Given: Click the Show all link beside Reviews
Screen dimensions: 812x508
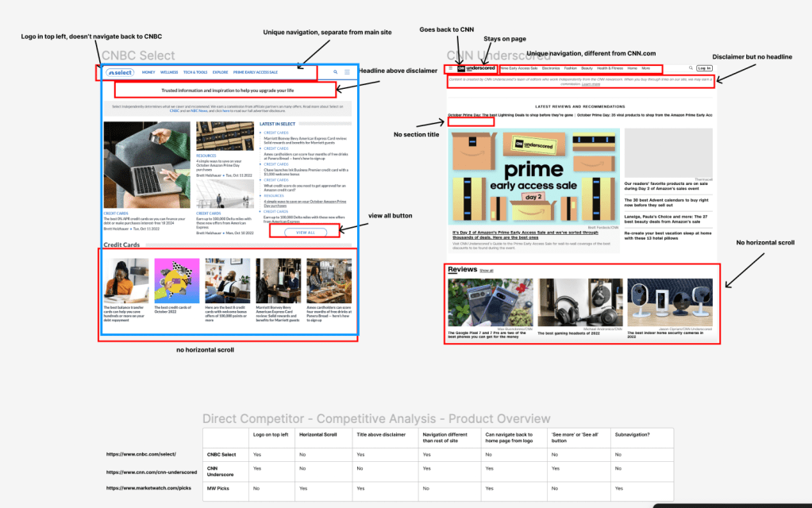Looking at the screenshot, I should coord(486,271).
